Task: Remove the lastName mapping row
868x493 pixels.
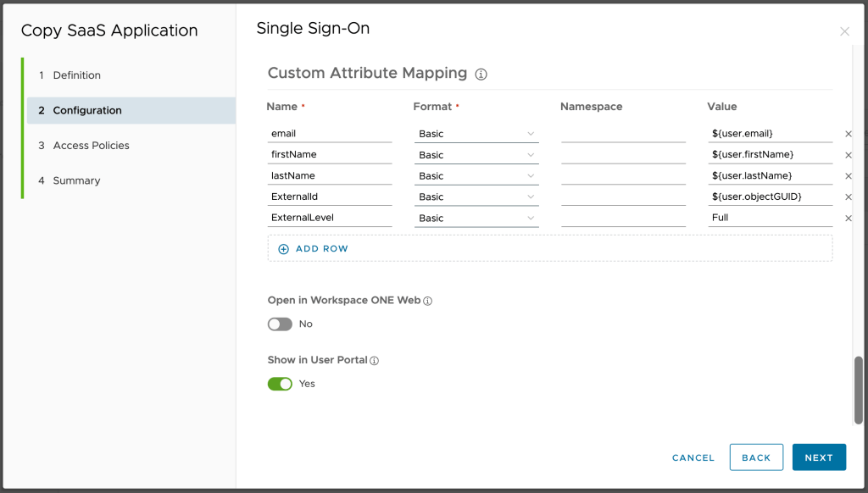Action: click(x=848, y=176)
